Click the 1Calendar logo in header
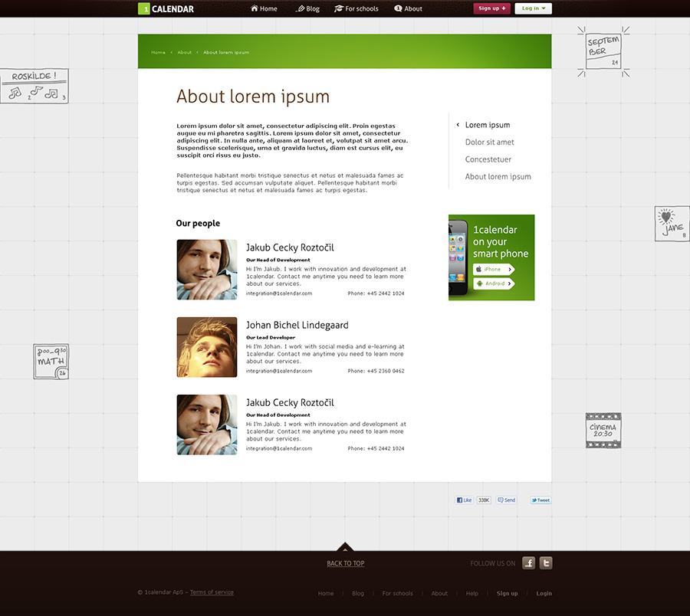This screenshot has width=690, height=616. coord(166,9)
